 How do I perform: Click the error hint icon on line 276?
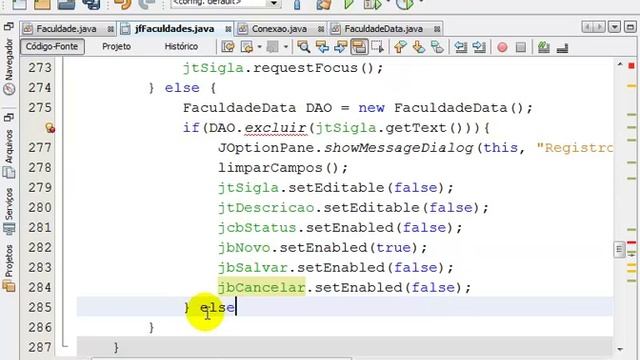point(50,128)
